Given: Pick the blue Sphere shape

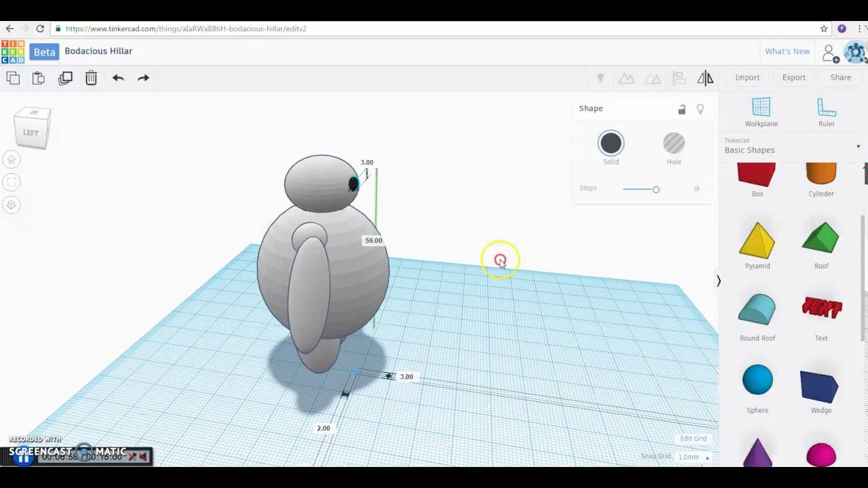Looking at the screenshot, I should (757, 380).
